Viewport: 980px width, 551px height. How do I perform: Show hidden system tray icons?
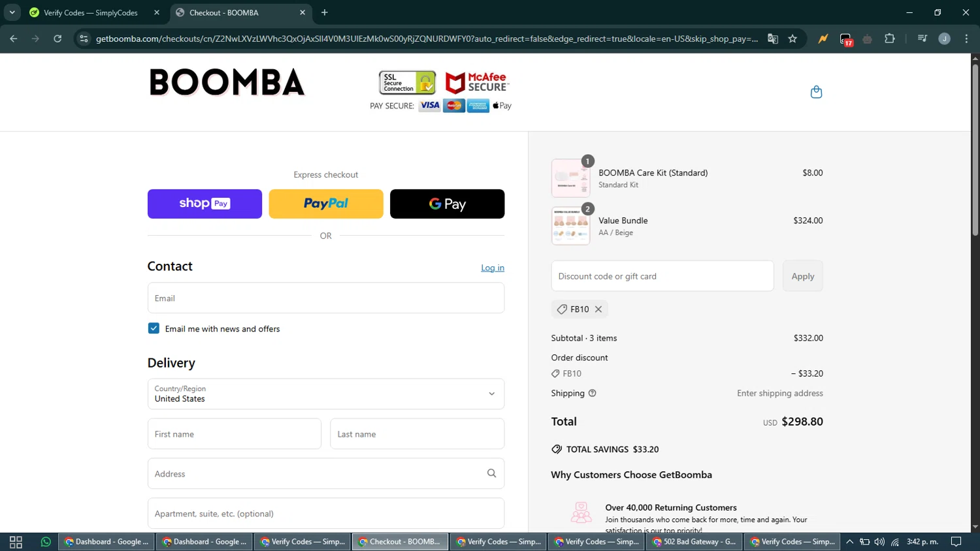tap(849, 542)
